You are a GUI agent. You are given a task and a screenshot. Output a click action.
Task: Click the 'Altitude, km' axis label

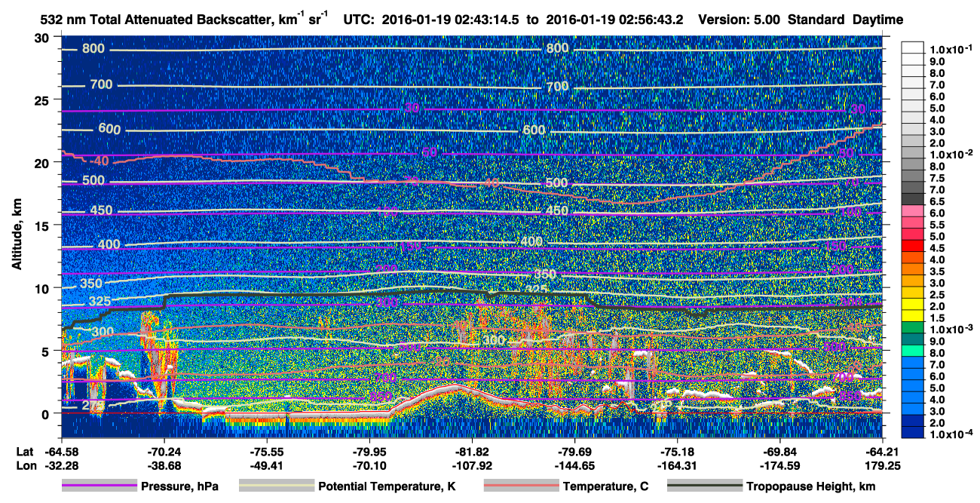tap(17, 236)
